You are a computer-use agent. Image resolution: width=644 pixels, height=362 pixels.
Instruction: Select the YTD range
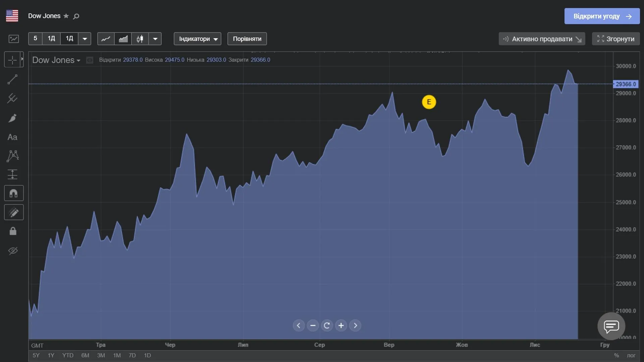[x=68, y=355]
